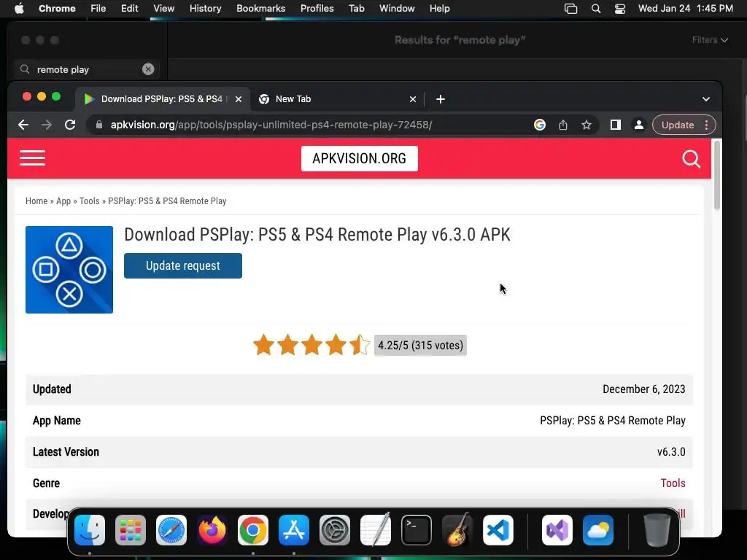Open System Settings from the Dock

click(334, 530)
